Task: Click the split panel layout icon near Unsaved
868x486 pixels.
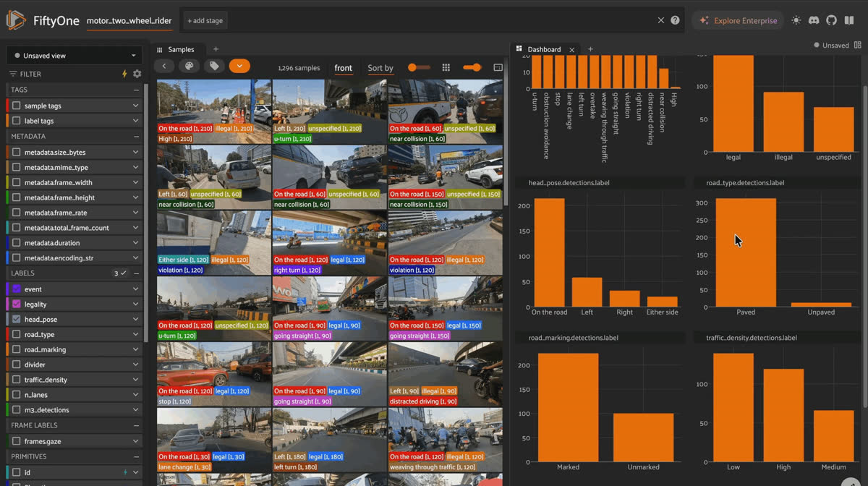Action: [x=859, y=45]
